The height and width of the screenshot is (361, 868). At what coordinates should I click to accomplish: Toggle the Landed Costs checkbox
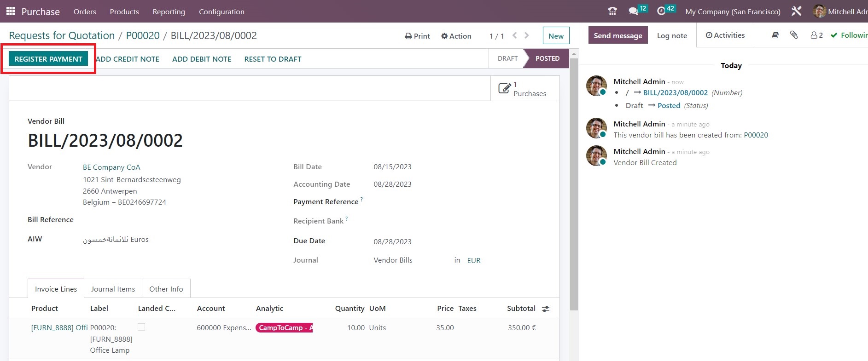141,327
